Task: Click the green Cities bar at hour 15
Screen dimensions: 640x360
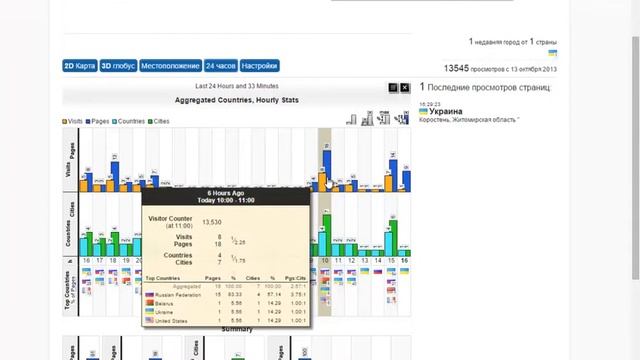Action: click(393, 238)
